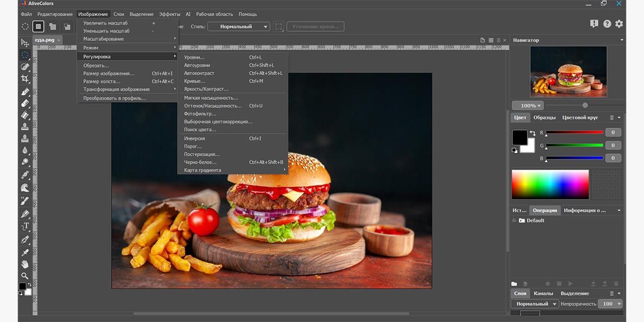Switch to the Цветовой круг tab
Viewport: 644px width, 322px height.
coord(580,118)
